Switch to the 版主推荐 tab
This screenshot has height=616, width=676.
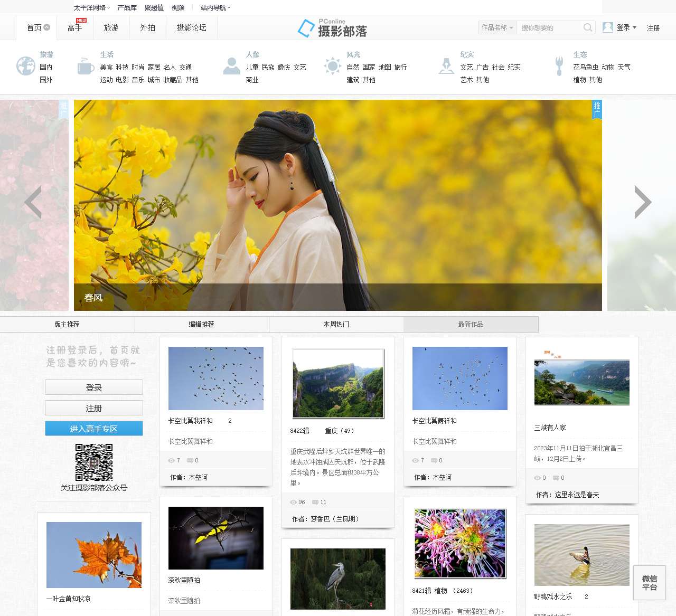point(67,324)
